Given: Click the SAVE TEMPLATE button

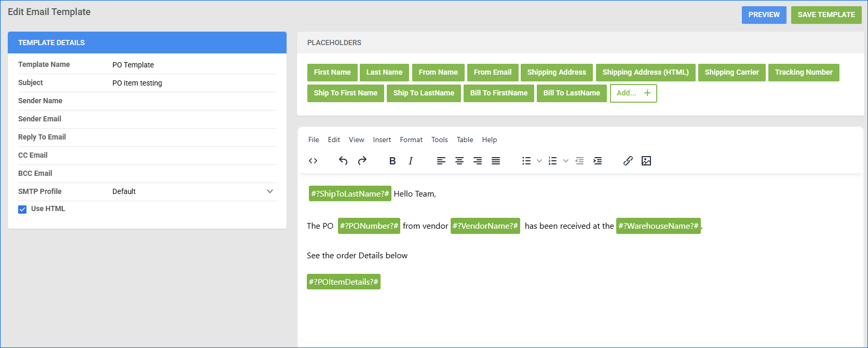Looking at the screenshot, I should click(826, 15).
